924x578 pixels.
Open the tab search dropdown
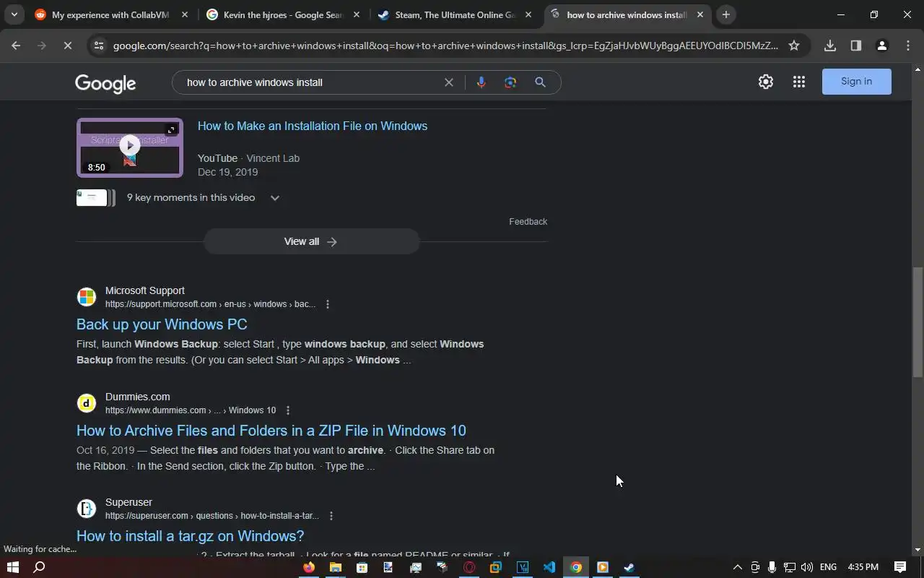pos(14,14)
